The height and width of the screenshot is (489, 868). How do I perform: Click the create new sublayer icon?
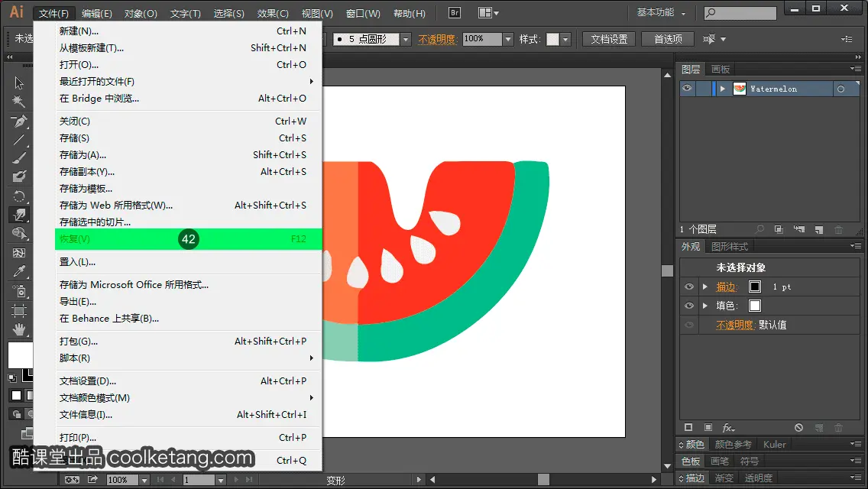pyautogui.click(x=798, y=229)
